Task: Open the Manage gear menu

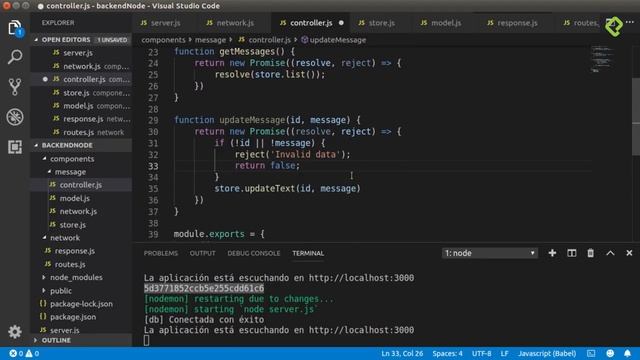Action: click(x=15, y=331)
